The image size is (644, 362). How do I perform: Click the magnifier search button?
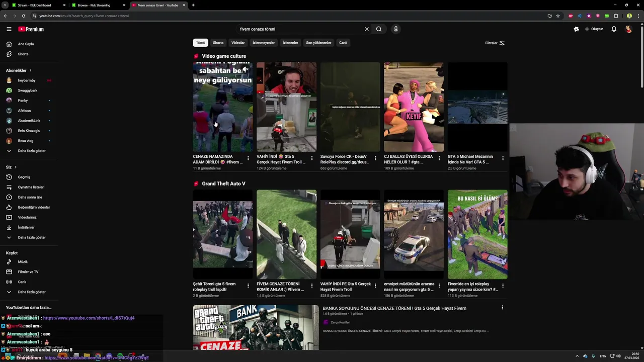tap(379, 29)
